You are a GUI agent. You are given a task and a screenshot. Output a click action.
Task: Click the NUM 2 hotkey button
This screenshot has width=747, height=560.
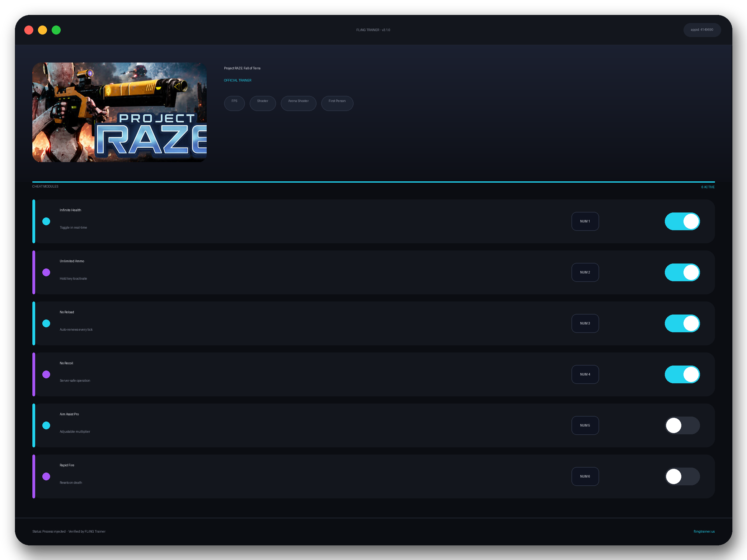coord(585,272)
